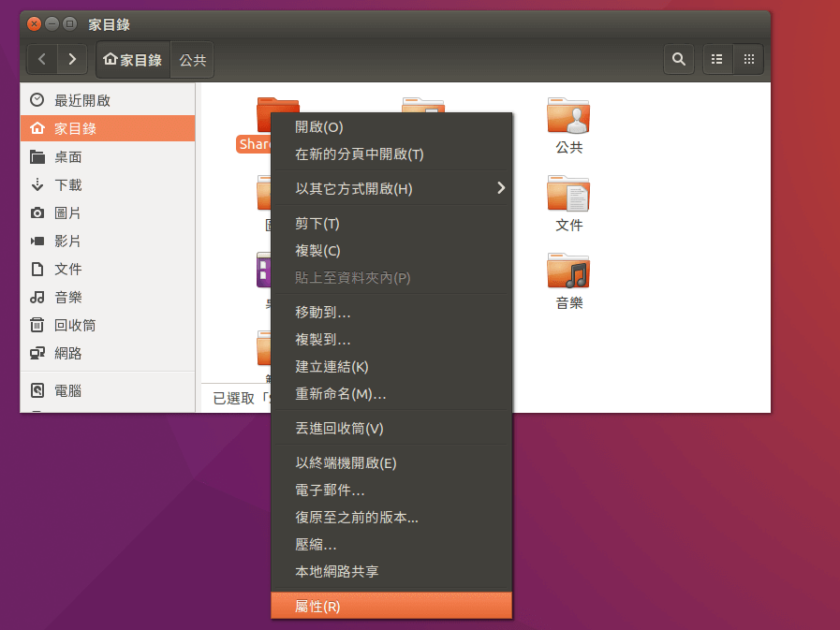Switch to list view
Image resolution: width=840 pixels, height=630 pixels.
tap(717, 59)
